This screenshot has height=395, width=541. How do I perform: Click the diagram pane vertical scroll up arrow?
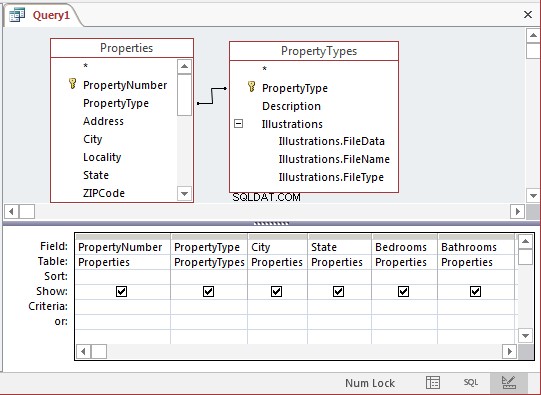tap(533, 35)
